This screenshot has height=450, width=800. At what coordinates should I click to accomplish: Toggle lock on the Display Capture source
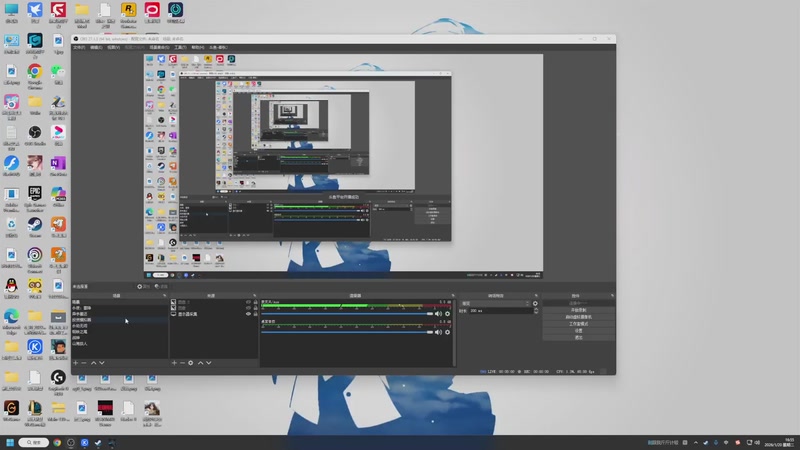coord(255,314)
